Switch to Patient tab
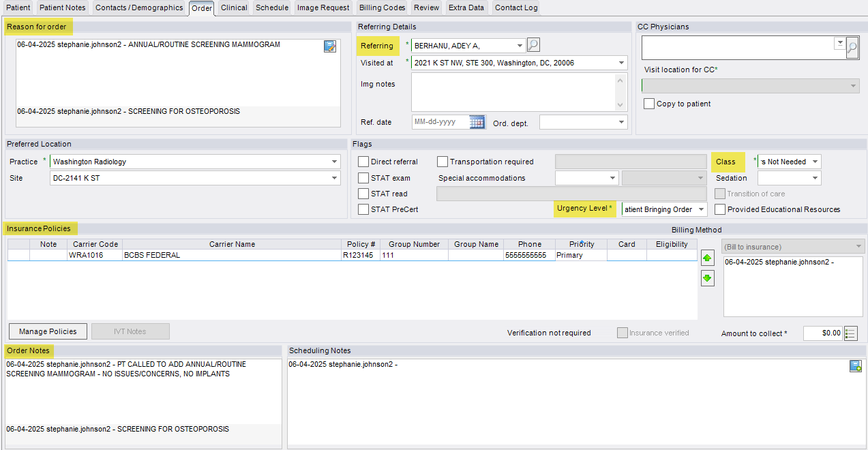 point(18,7)
